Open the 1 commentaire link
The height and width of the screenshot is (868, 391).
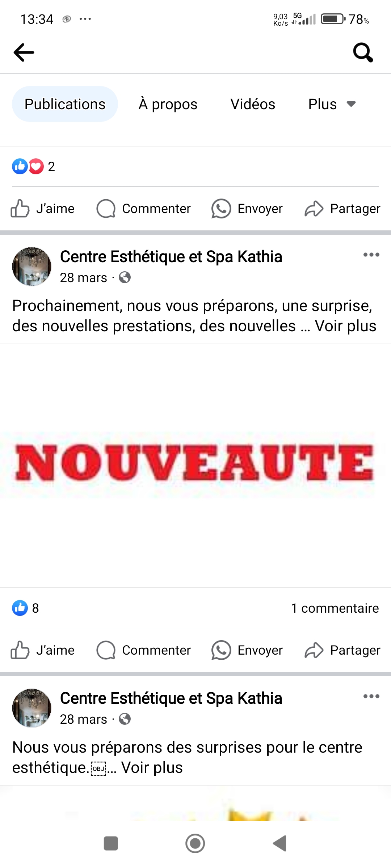pos(335,608)
